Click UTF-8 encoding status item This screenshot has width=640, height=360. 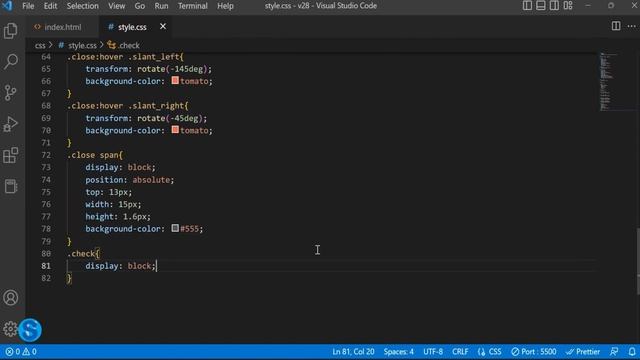coord(433,351)
